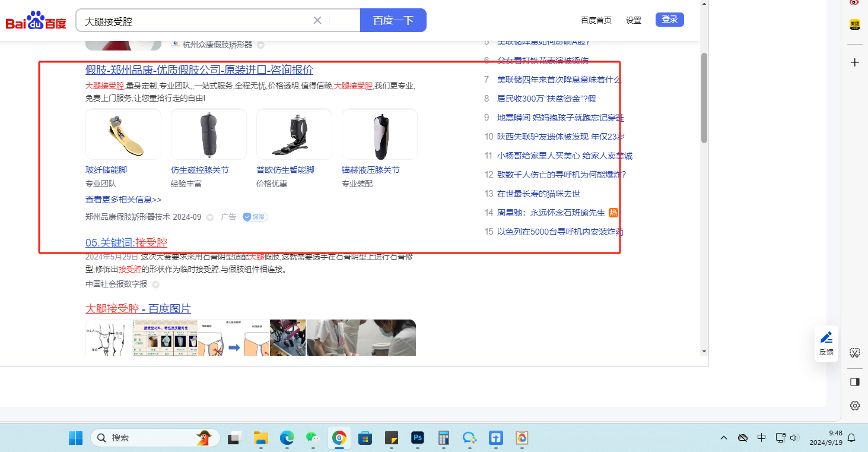
Task: Expand dropdown next to 杭州众康假肢矫形器
Action: [x=260, y=45]
